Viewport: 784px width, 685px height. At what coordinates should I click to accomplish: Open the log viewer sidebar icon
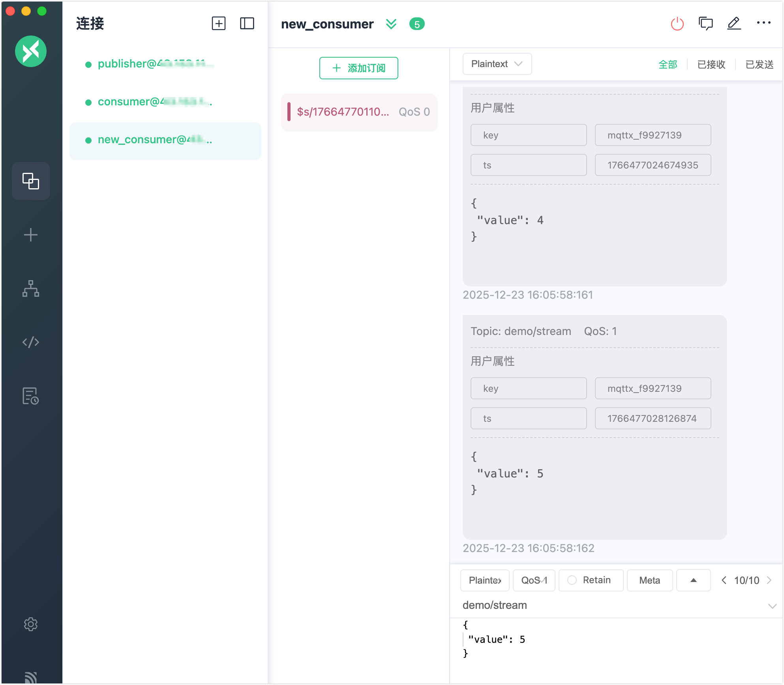coord(30,396)
